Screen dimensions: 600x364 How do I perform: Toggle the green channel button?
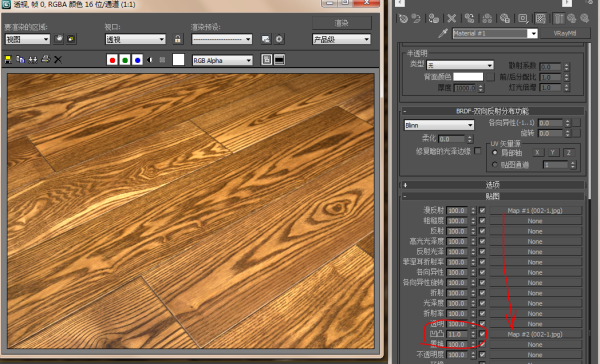tap(125, 60)
